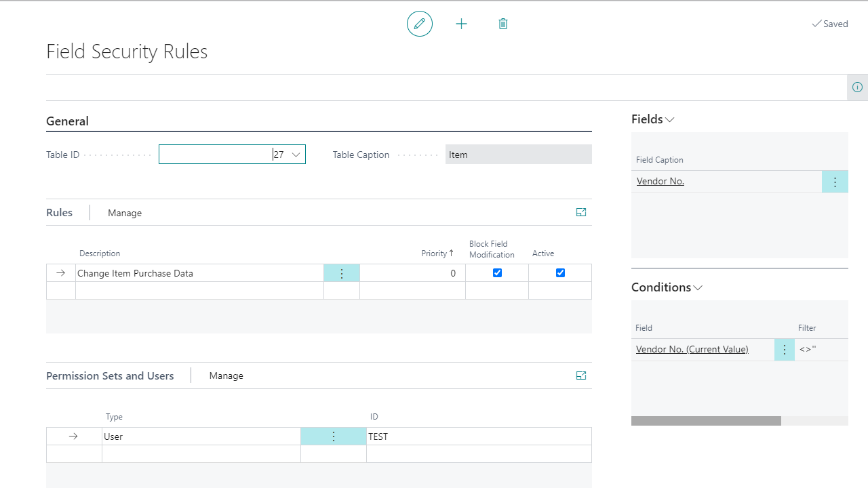Expand the Permission Sets and Users part icon
The height and width of the screenshot is (488, 868).
click(581, 375)
